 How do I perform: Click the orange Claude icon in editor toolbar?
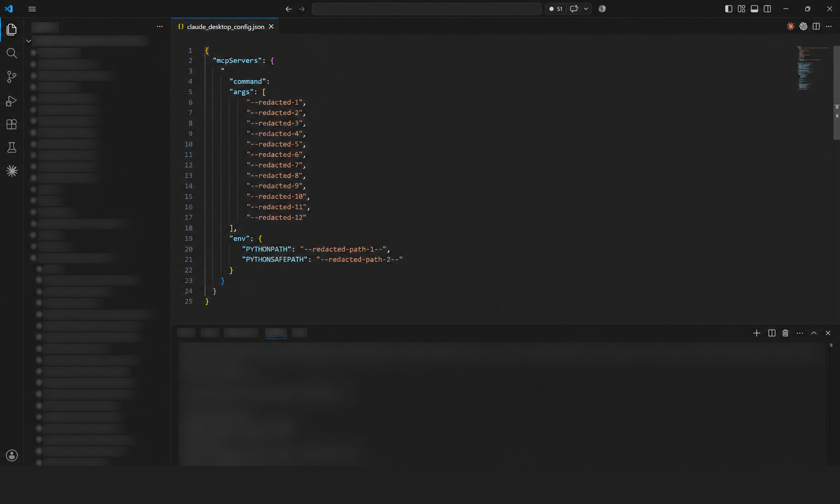(x=791, y=26)
